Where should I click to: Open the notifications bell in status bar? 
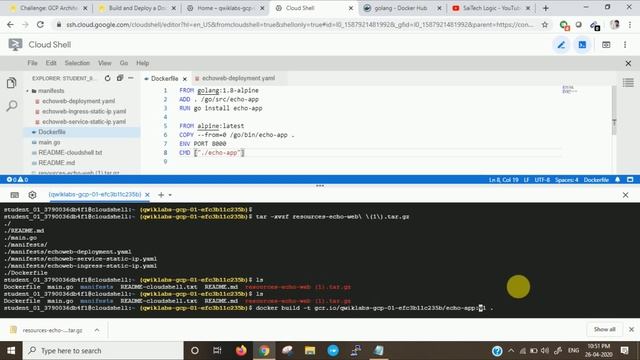[x=618, y=180]
